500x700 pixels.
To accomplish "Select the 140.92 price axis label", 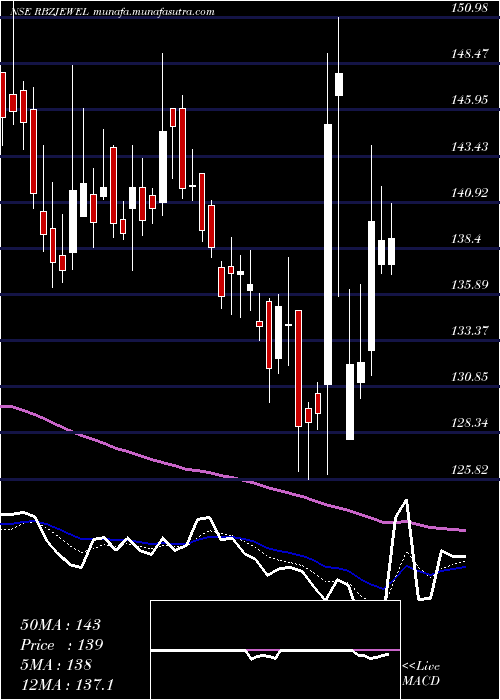I will [469, 192].
